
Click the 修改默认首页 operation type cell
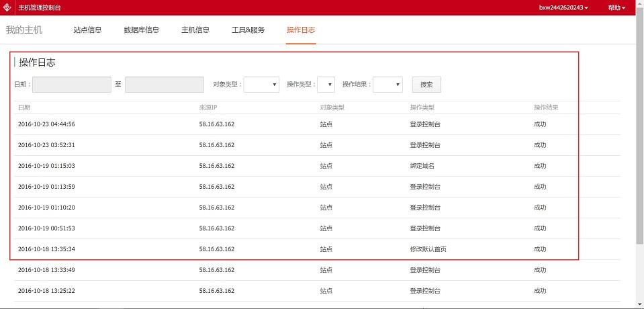click(428, 249)
